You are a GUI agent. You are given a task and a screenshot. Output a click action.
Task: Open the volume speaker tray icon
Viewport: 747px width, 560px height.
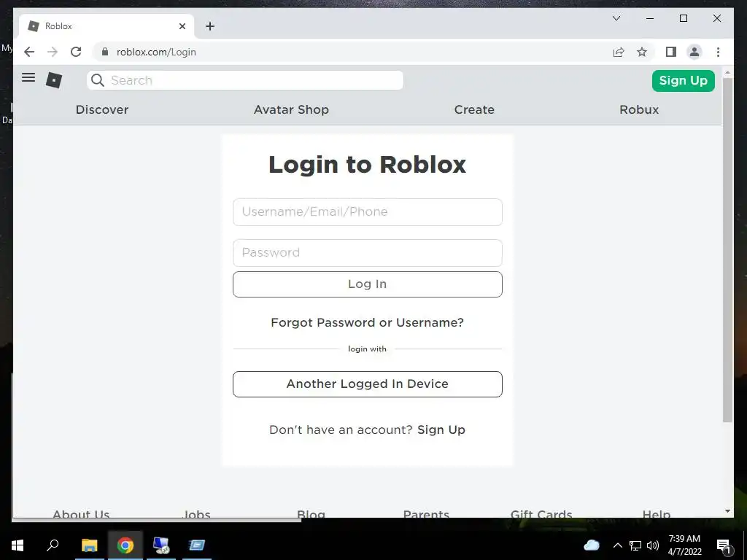point(653,545)
